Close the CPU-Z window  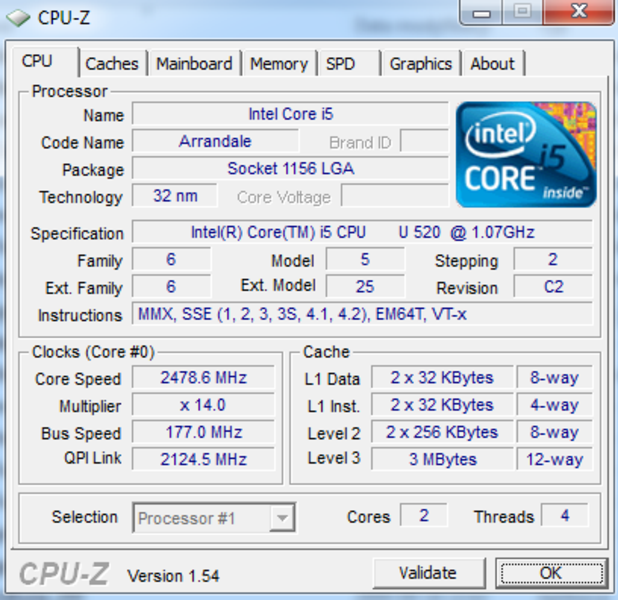coord(578,13)
